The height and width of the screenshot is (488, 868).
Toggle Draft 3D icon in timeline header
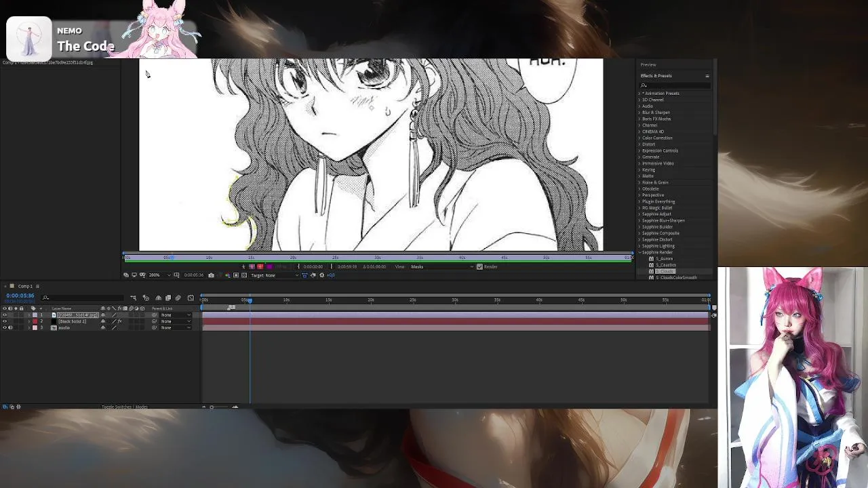coord(146,298)
